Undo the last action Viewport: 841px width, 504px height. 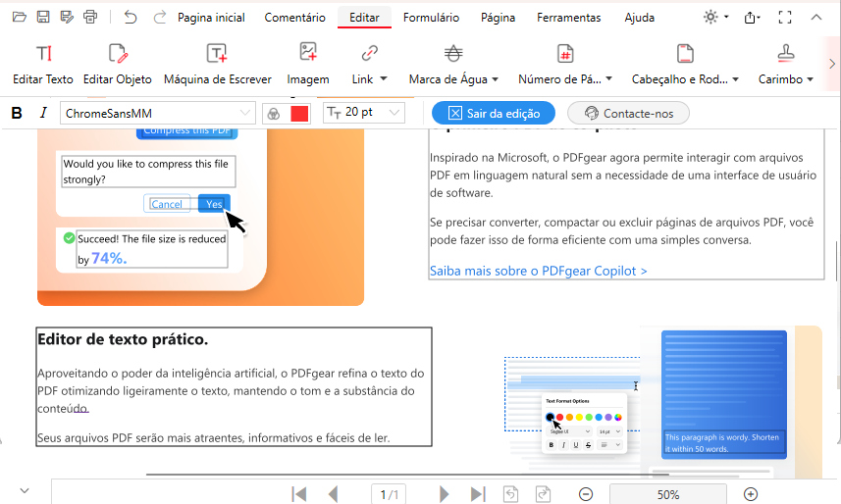131,17
